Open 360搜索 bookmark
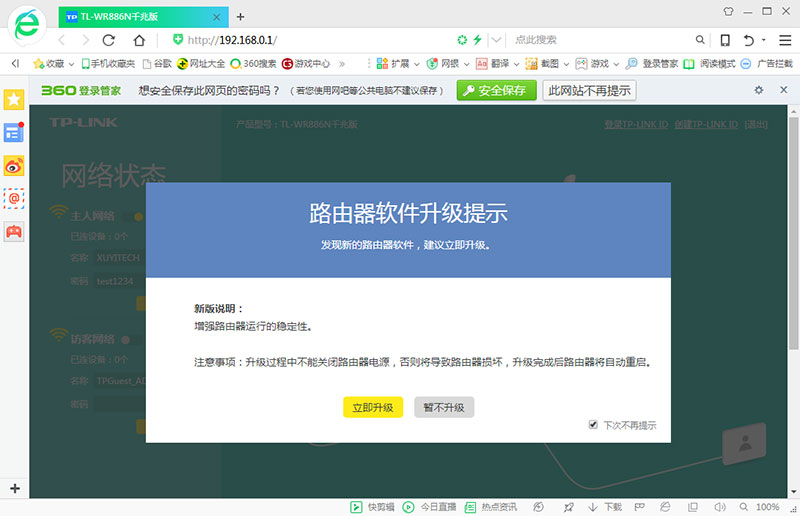Viewport: 800px width, 516px height. point(253,63)
